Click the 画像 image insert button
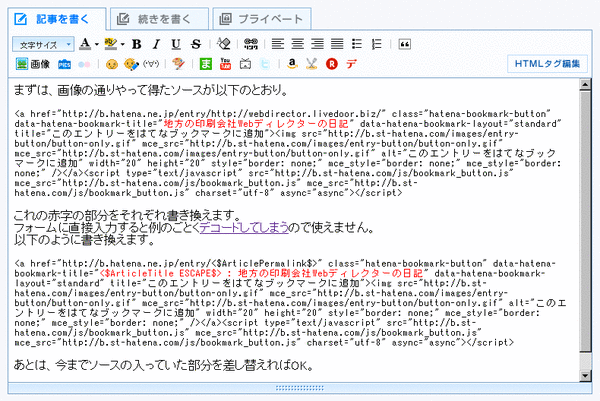 33,64
